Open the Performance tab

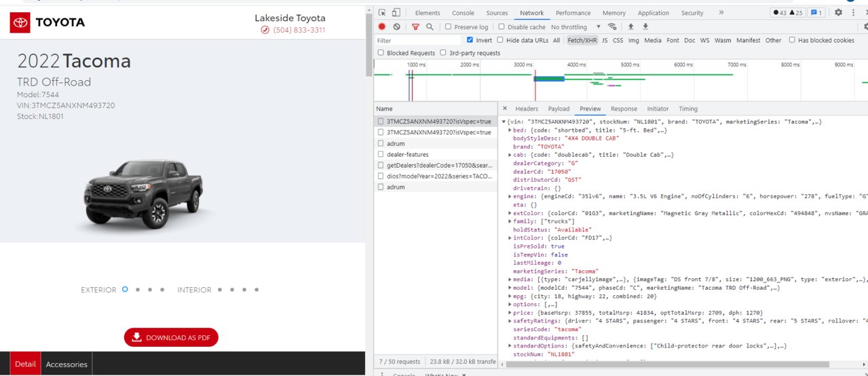(573, 13)
